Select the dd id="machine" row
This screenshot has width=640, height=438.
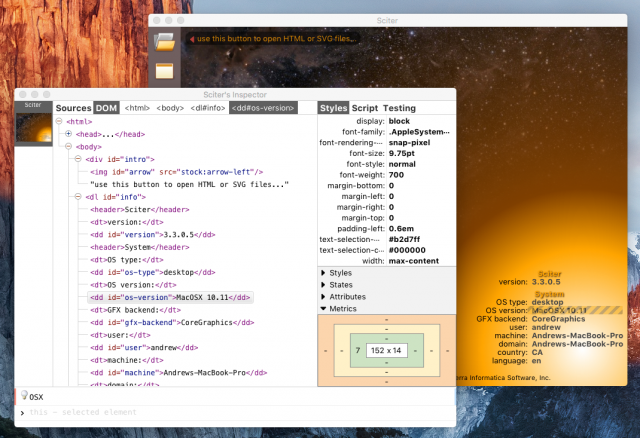coord(178,373)
